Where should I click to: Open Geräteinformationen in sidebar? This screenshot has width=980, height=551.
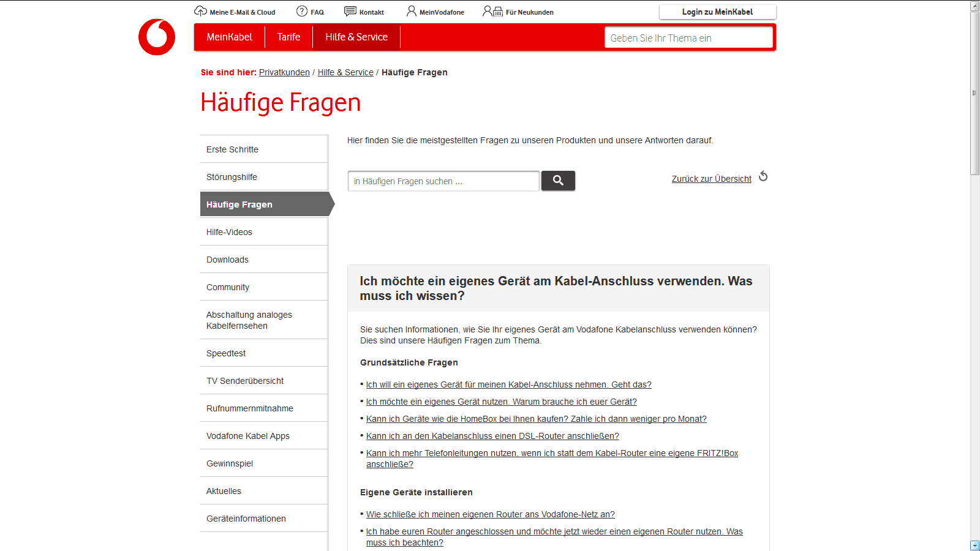coord(264,519)
